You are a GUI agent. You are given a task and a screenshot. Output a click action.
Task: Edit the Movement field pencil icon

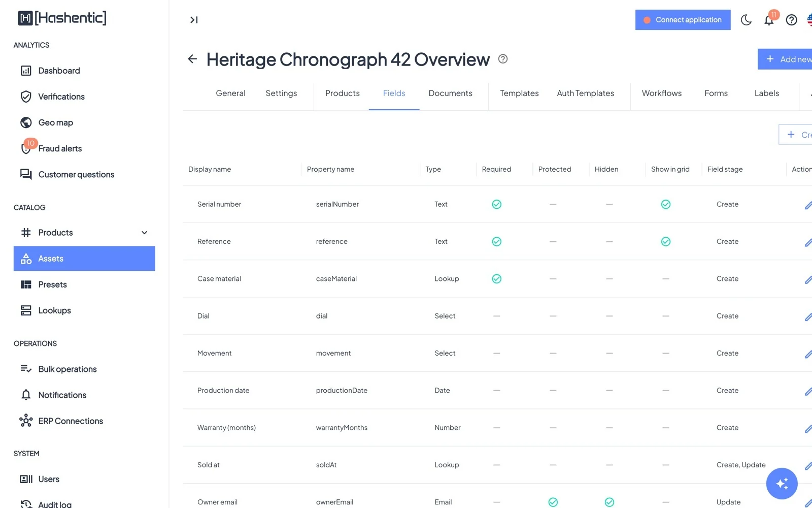coord(808,354)
